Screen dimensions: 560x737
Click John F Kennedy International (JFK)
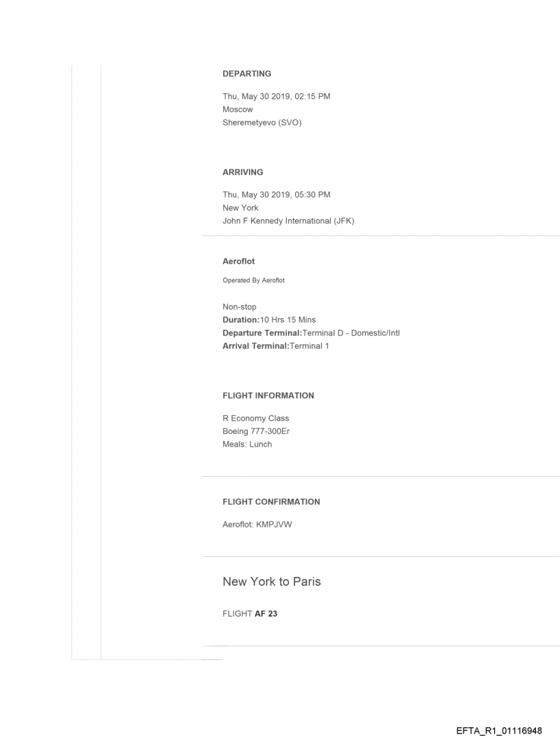pyautogui.click(x=288, y=221)
